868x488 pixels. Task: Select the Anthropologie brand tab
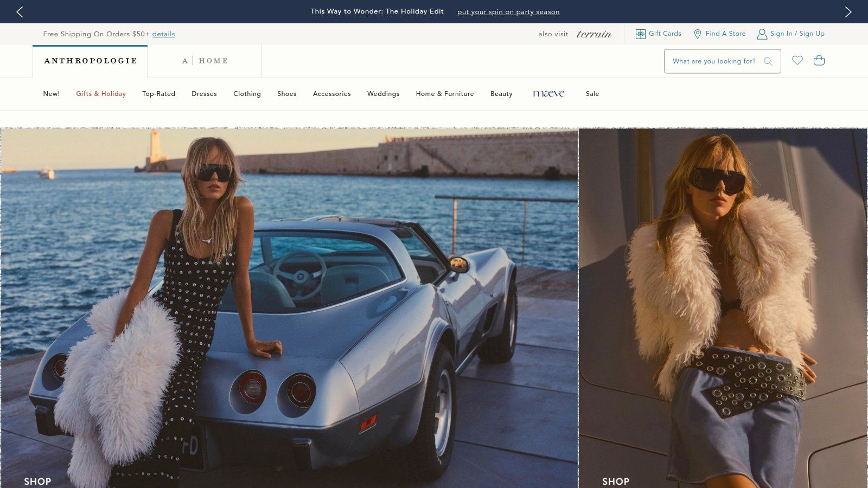[x=91, y=61]
